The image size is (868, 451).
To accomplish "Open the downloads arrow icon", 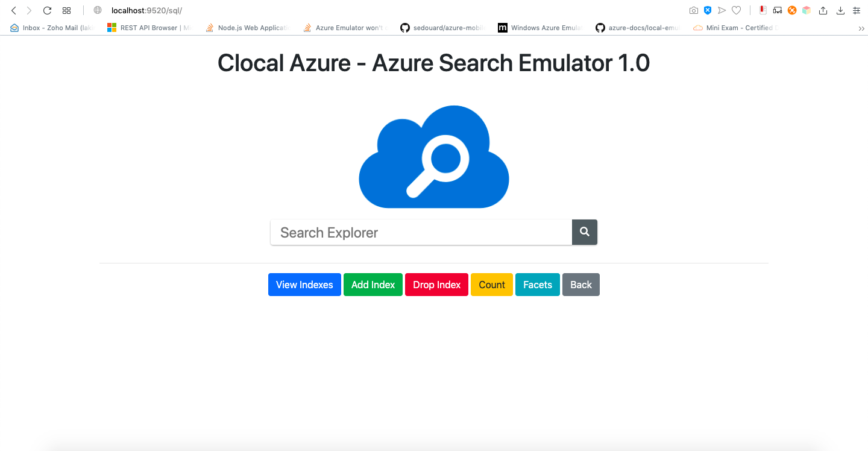I will pos(840,10).
